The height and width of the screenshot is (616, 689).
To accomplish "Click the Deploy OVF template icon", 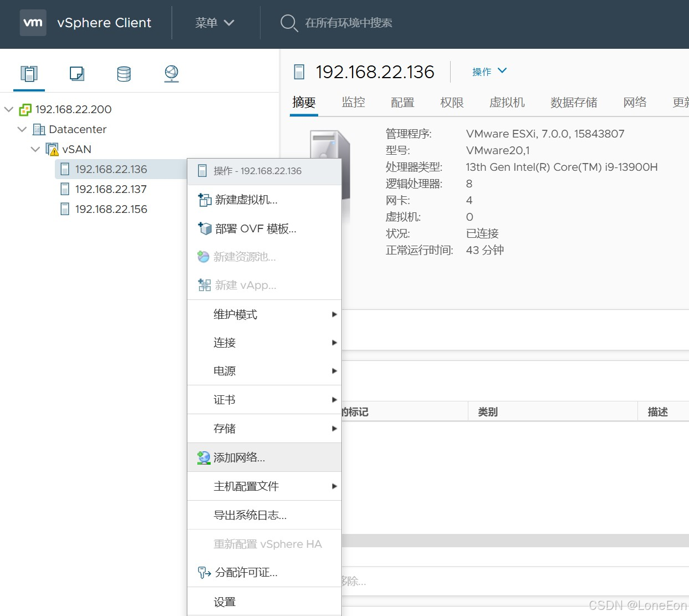I will point(205,228).
